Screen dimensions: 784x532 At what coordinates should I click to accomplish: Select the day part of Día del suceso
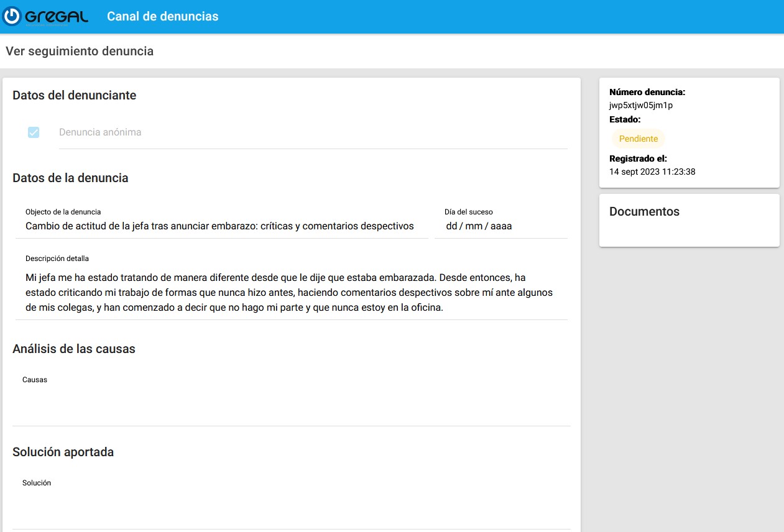coord(451,226)
